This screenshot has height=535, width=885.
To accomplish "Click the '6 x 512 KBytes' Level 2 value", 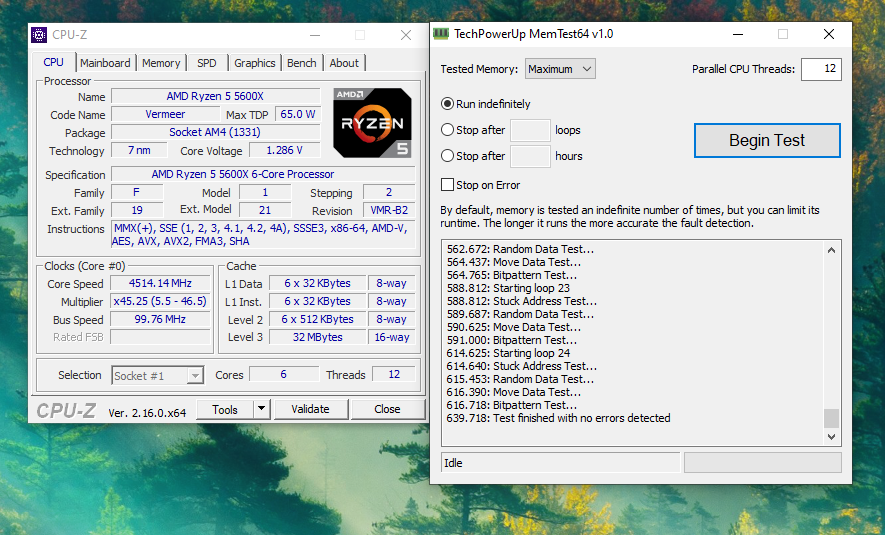I will click(x=317, y=319).
